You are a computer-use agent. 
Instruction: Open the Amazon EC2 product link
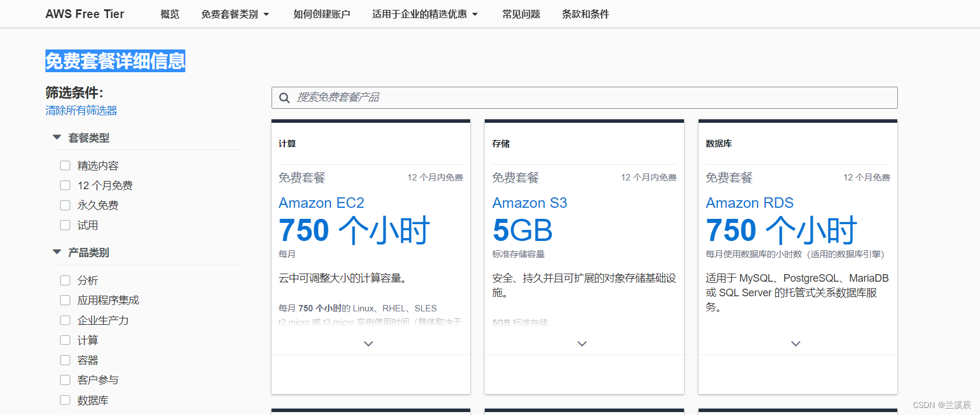[x=322, y=203]
